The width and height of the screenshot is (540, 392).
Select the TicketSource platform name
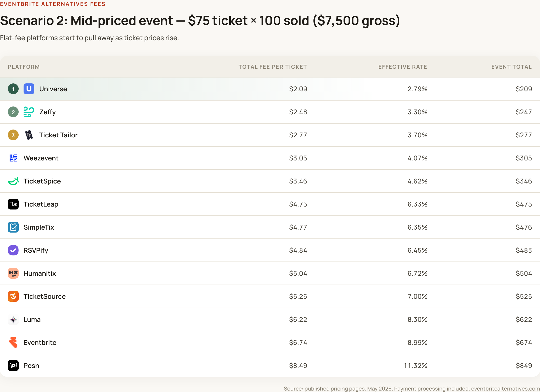click(x=45, y=296)
